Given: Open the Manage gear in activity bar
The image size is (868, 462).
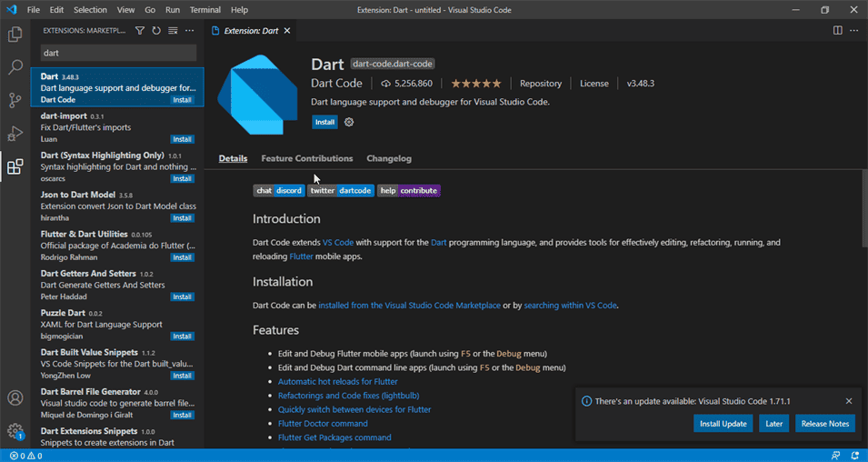Looking at the screenshot, I should point(15,431).
